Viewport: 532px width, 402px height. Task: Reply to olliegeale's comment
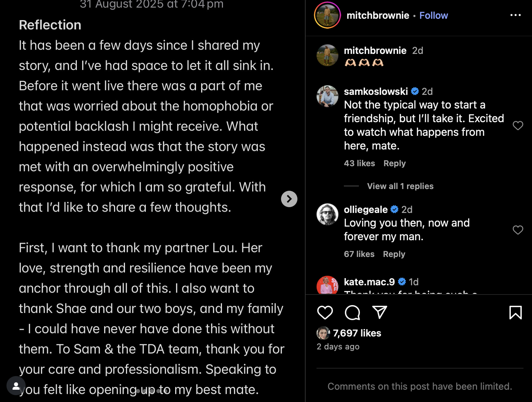tap(394, 254)
